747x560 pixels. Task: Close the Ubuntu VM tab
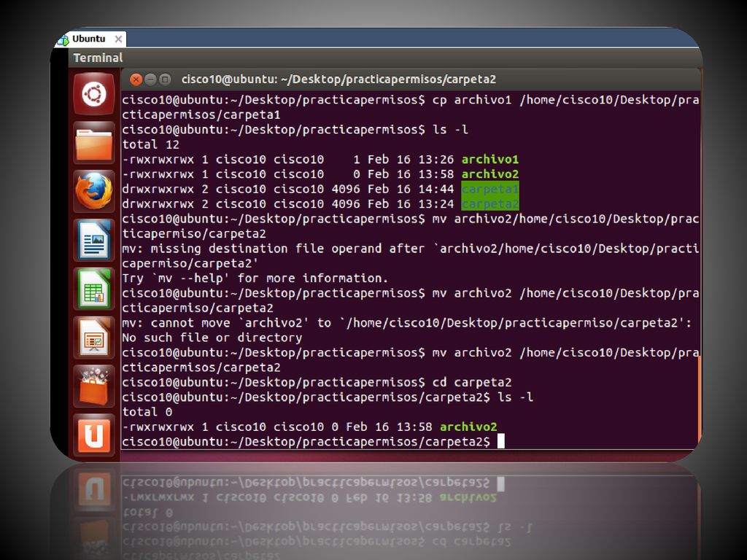pos(118,39)
